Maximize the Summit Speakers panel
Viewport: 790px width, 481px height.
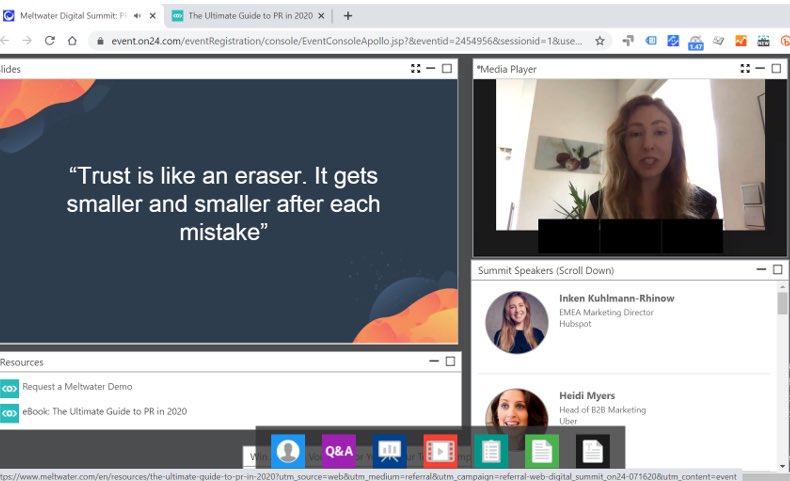click(777, 270)
